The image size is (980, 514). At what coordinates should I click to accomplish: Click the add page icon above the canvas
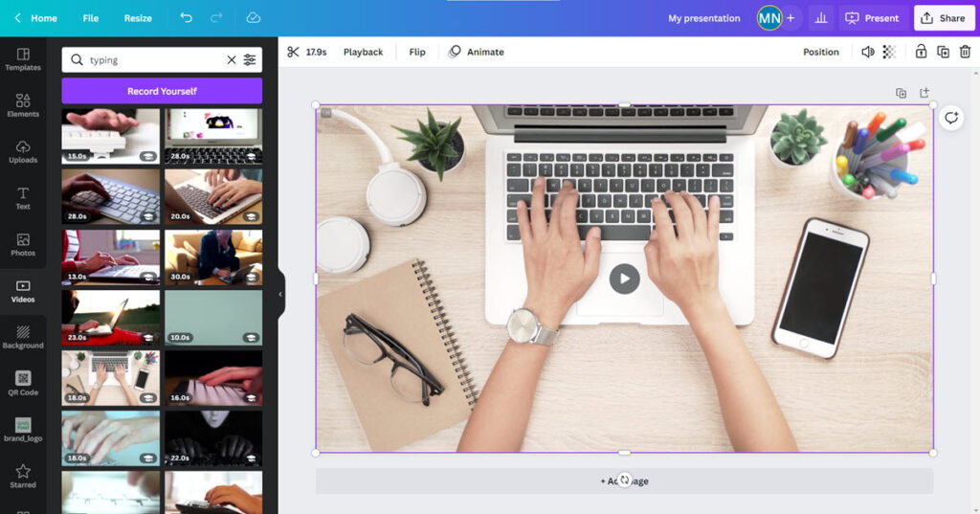[924, 93]
